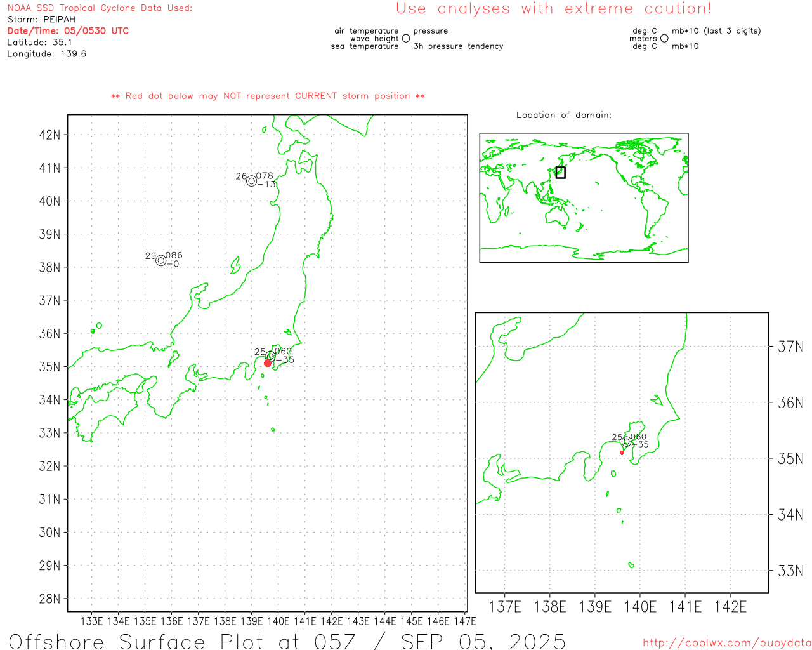Click the red dot disclaimer notice
Viewport: 812px width, 650px height.
click(268, 96)
